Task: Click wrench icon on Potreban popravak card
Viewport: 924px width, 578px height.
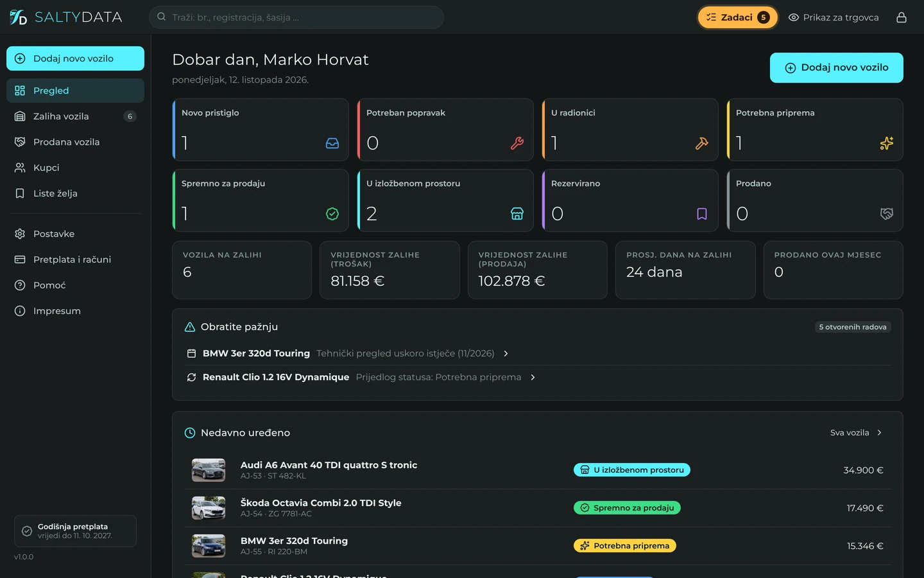Action: [x=517, y=143]
